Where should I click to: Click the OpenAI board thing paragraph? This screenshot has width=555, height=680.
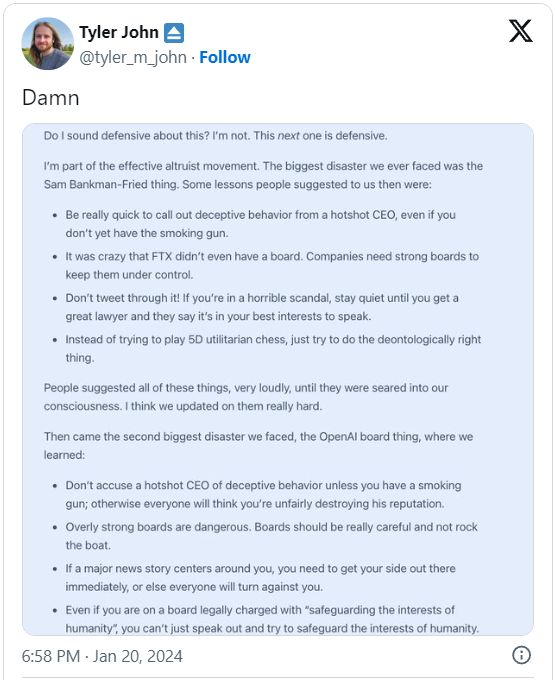tap(258, 445)
